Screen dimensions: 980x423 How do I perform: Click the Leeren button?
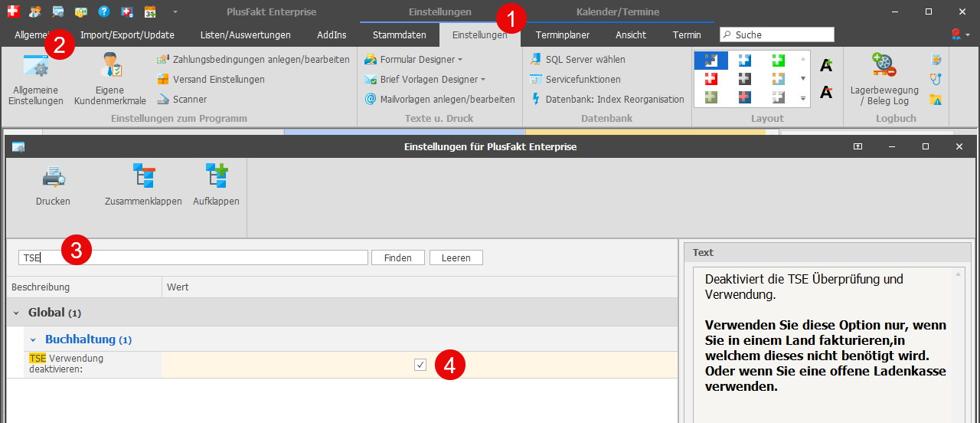[456, 257]
